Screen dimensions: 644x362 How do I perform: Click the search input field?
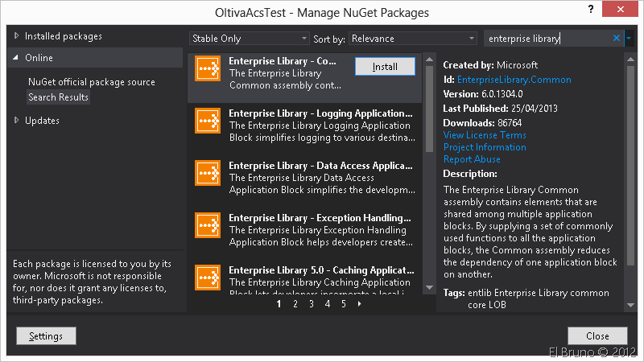pyautogui.click(x=547, y=39)
